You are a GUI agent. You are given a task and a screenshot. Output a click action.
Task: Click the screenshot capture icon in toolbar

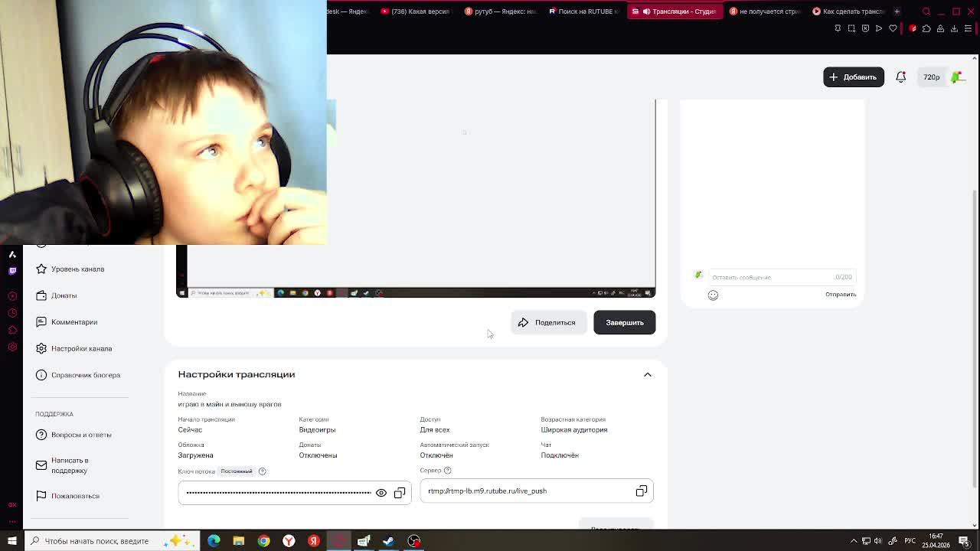[x=851, y=28]
